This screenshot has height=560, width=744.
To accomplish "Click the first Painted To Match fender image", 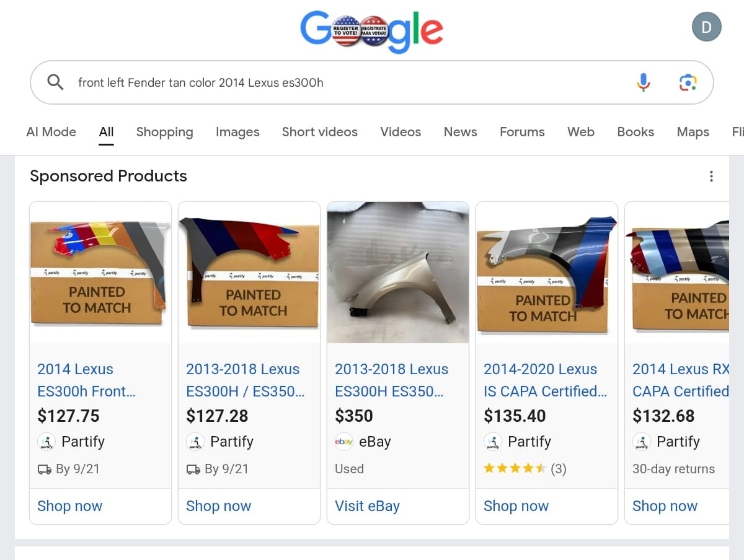I will pos(100,273).
